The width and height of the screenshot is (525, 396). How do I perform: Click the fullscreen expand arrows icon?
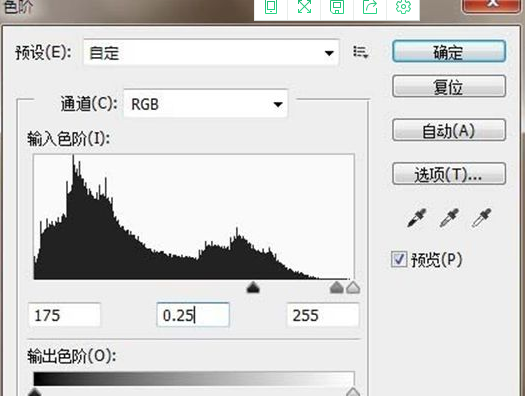coord(304,7)
